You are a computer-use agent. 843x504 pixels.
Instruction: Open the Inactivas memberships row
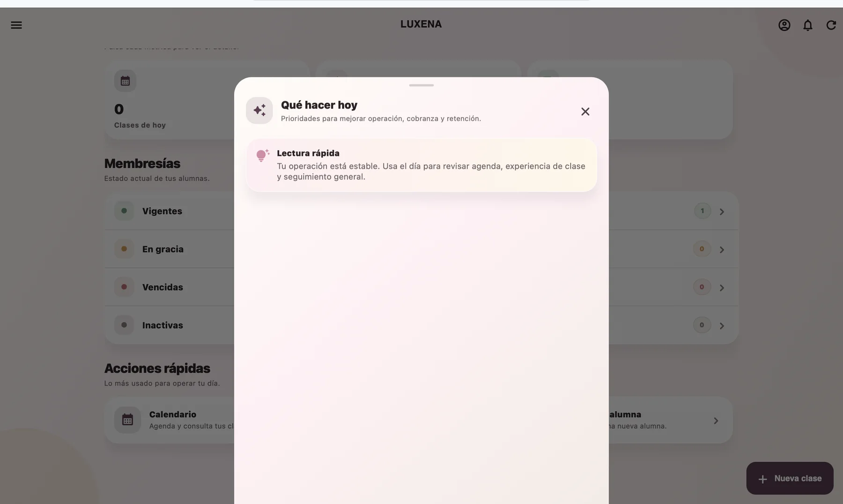(x=421, y=325)
